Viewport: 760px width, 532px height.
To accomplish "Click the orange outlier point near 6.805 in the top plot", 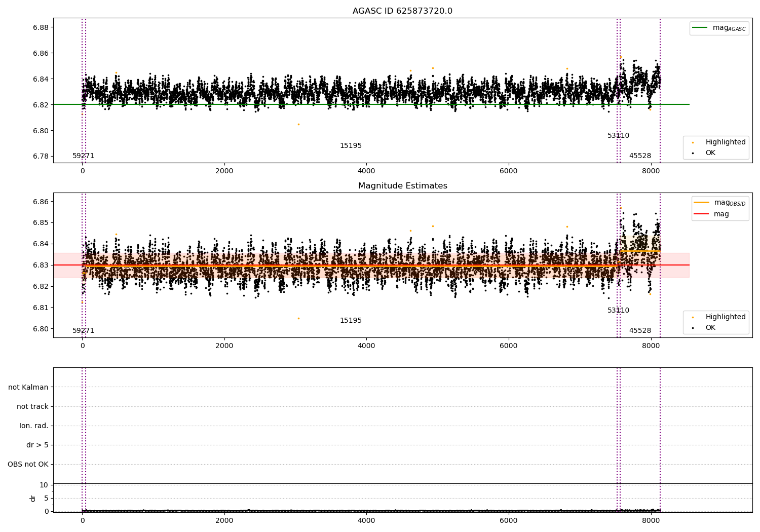I will [298, 124].
